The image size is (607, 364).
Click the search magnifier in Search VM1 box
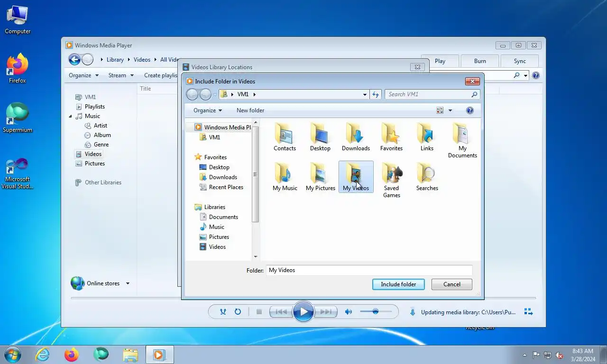[x=474, y=94]
